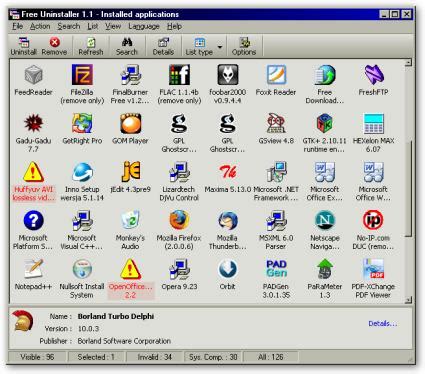This screenshot has width=425, height=374.
Task: Open the List menu
Action: pos(93,26)
